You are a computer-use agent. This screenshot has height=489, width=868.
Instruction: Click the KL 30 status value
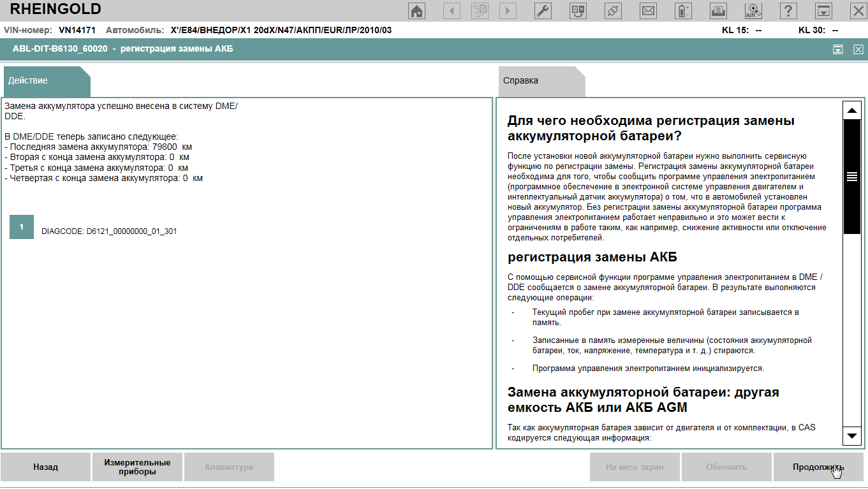(835, 30)
